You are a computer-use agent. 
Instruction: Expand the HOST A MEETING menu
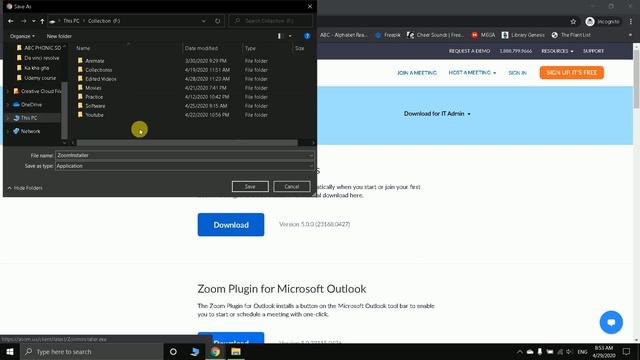click(x=472, y=73)
